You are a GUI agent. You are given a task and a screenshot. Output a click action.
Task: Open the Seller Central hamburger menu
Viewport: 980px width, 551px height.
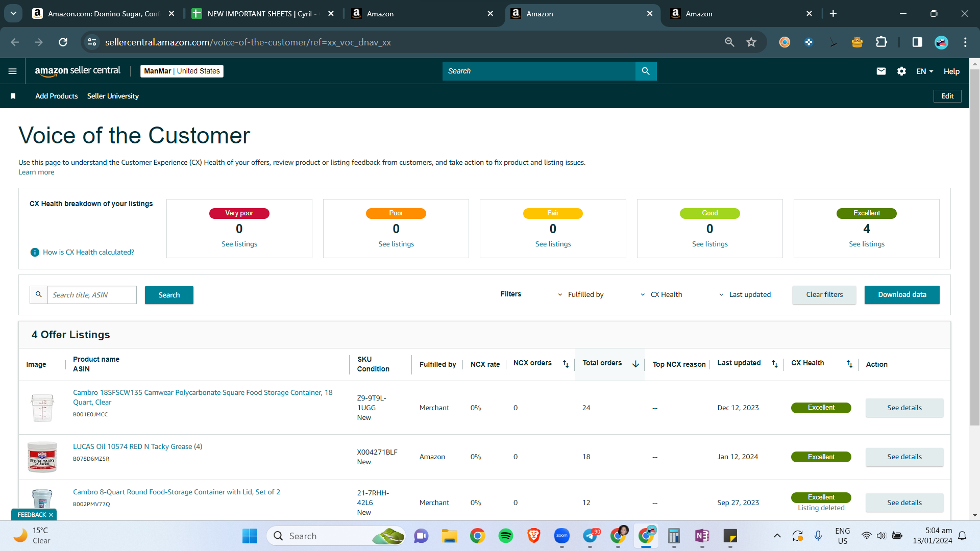pyautogui.click(x=13, y=71)
